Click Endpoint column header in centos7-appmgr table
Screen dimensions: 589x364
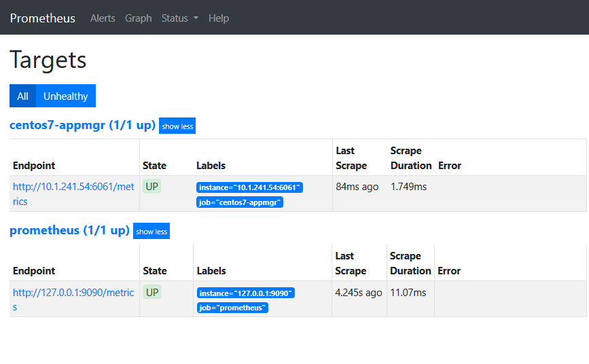pos(34,166)
